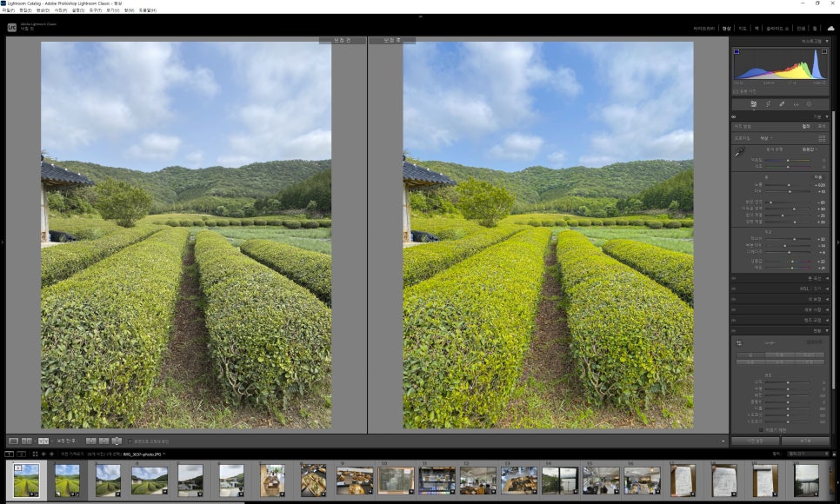Click the Previous settings button
Screen dimensions: 840x504
755,441
